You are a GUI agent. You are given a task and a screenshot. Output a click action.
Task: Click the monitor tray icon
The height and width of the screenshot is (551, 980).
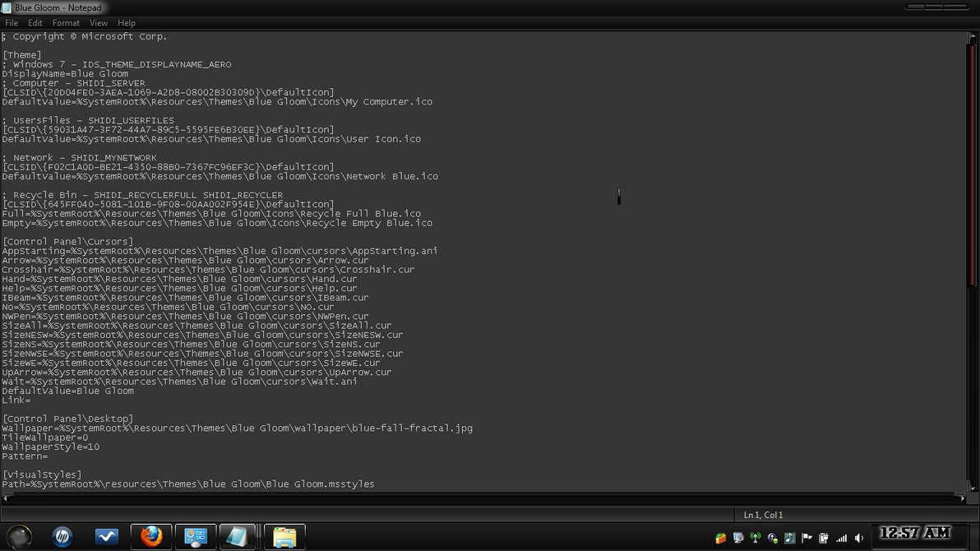click(738, 538)
